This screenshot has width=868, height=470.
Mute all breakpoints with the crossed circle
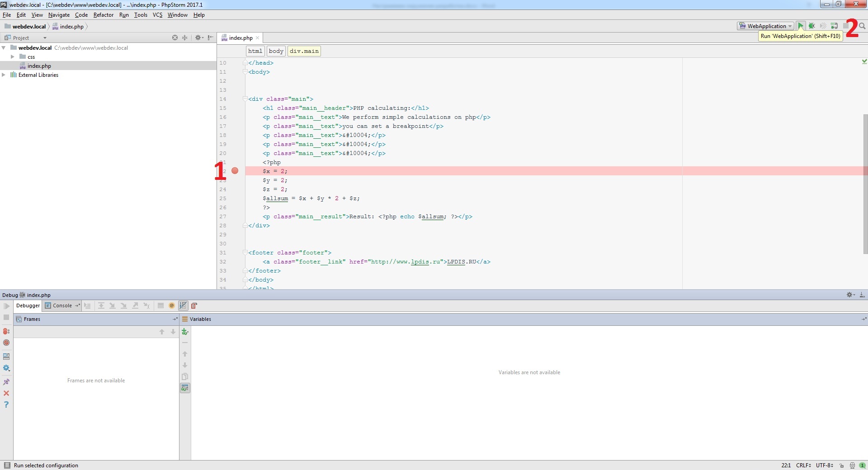[x=6, y=343]
